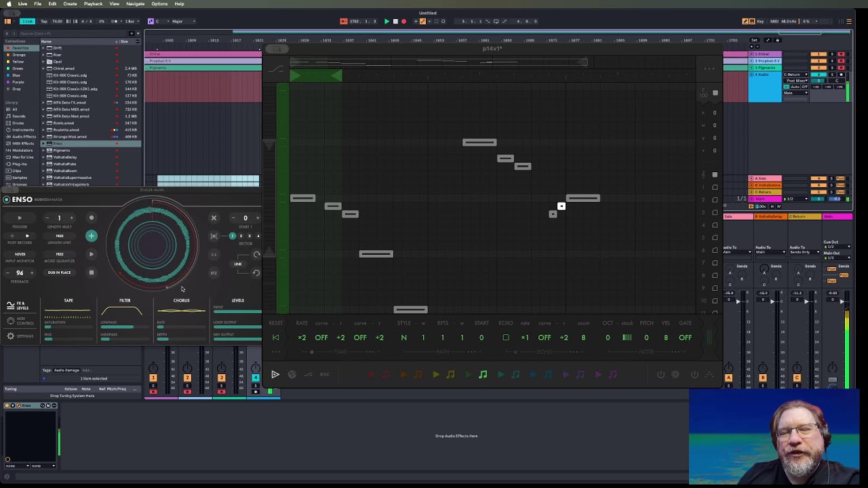Select sector 1 in Enso
The width and height of the screenshot is (868, 488).
pos(232,236)
